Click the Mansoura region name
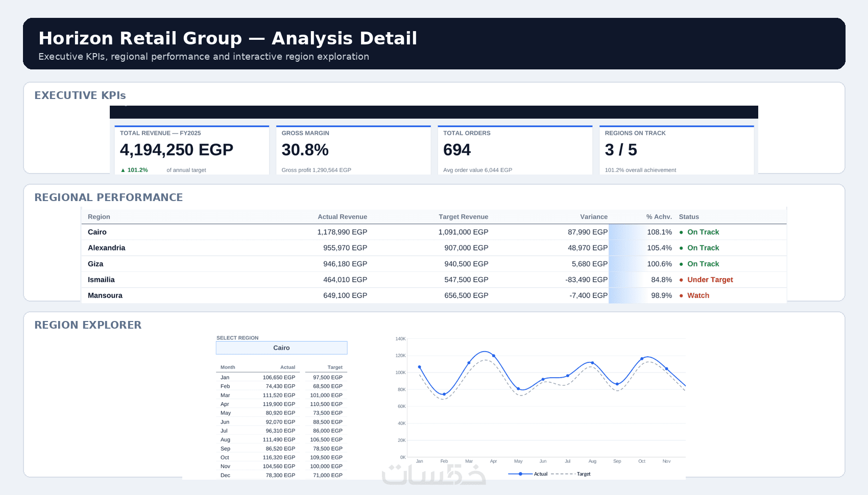Screen dimensions: 868x495 (105, 295)
